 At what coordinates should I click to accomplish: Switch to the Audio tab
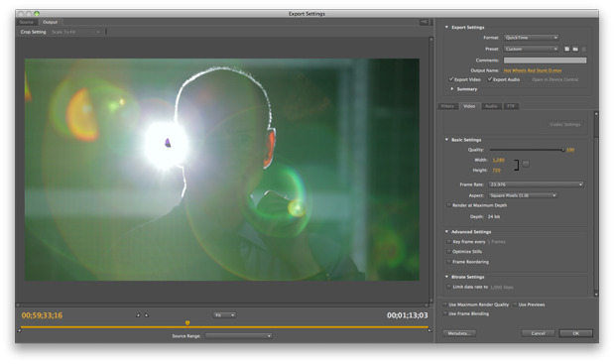[491, 106]
